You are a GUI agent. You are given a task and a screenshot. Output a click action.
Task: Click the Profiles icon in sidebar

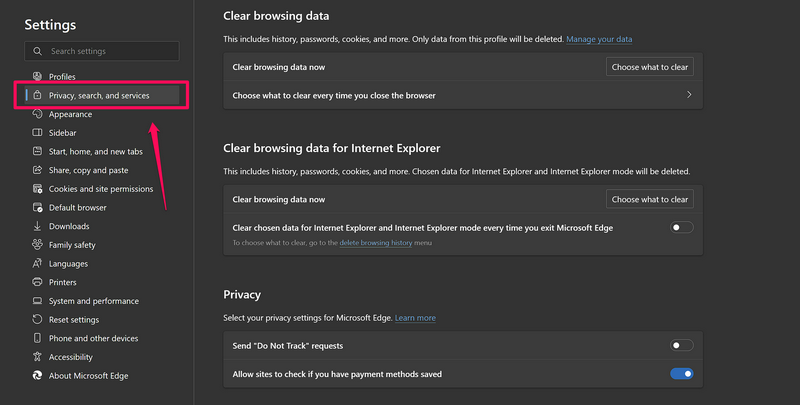click(37, 77)
